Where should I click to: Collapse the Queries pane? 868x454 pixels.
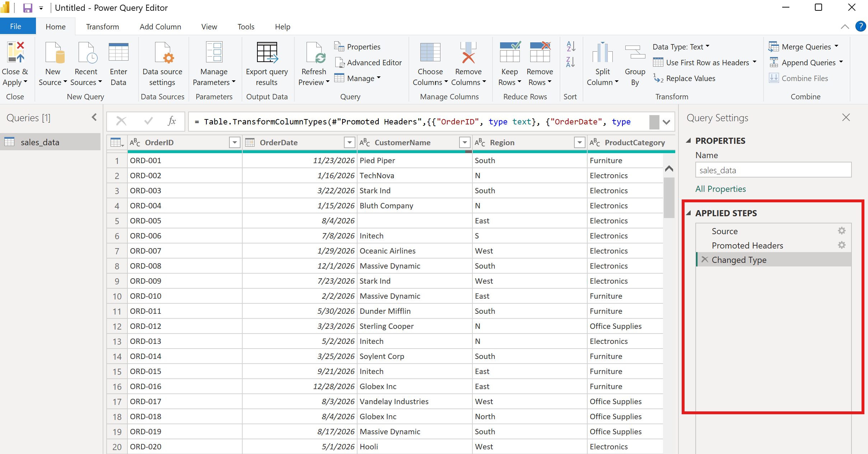pos(94,117)
